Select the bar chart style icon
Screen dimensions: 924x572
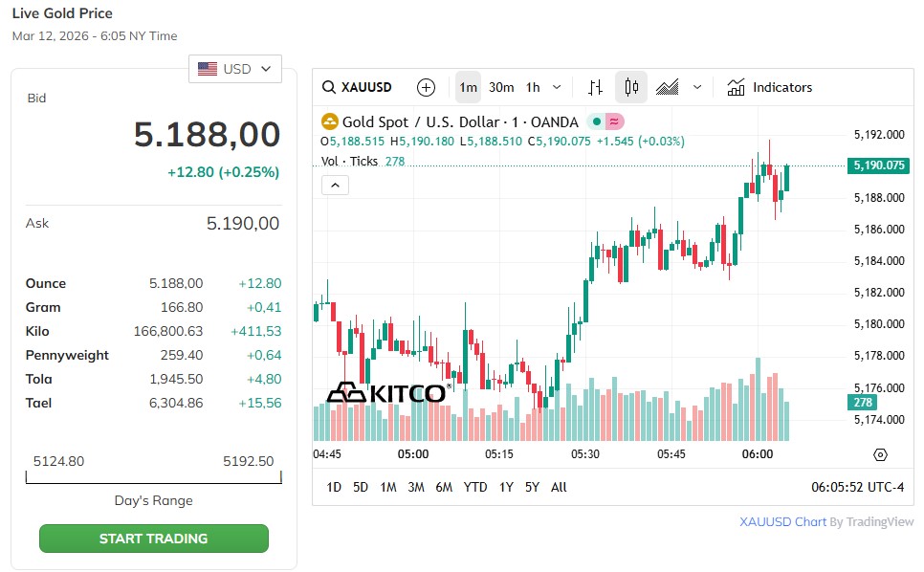click(595, 87)
